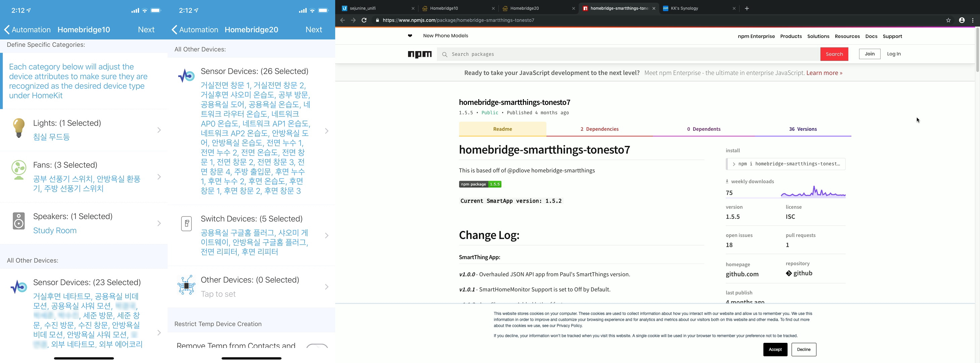Click the Fans category icon
The height and width of the screenshot is (363, 980).
click(x=19, y=169)
